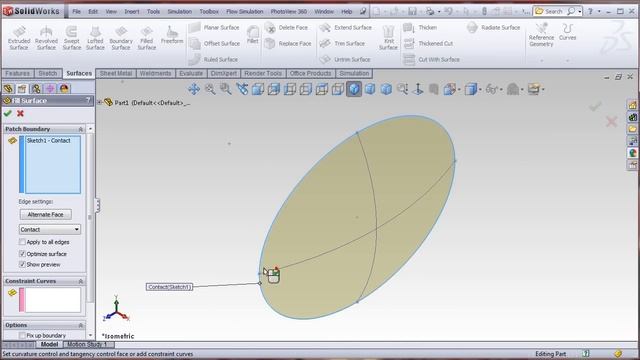This screenshot has height=360, width=640.
Task: Click the Trim Surface command
Action: (x=342, y=43)
